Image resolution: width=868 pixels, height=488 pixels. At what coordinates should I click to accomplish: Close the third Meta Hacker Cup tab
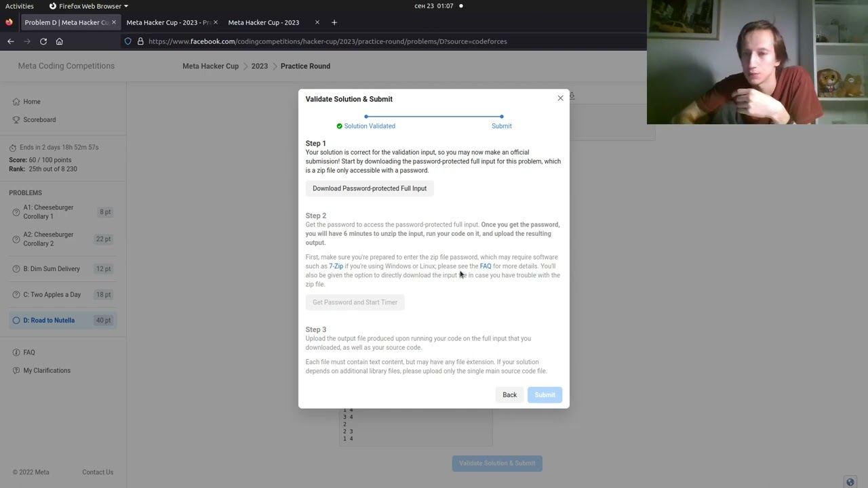(317, 22)
